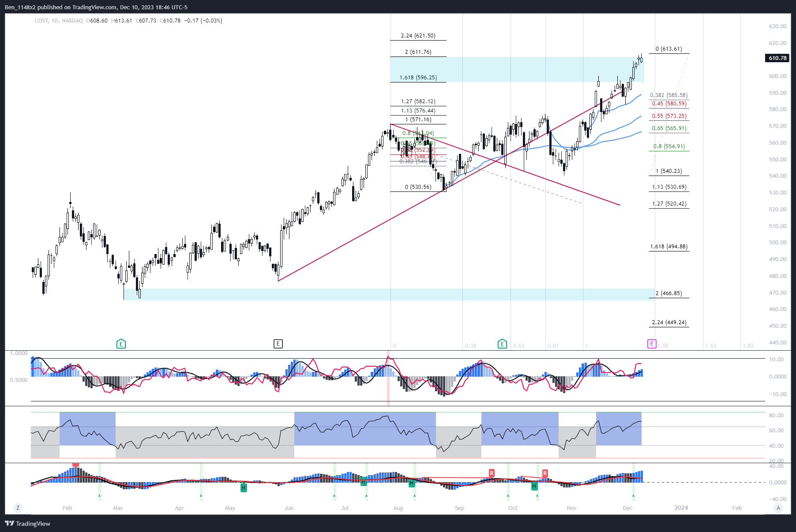Click the H divergence marker in August
Viewport: 796px width, 532px height.
[x=412, y=483]
